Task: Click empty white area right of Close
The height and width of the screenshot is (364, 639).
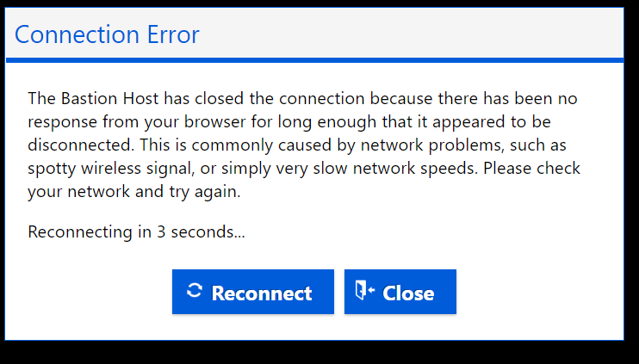Action: [543, 293]
